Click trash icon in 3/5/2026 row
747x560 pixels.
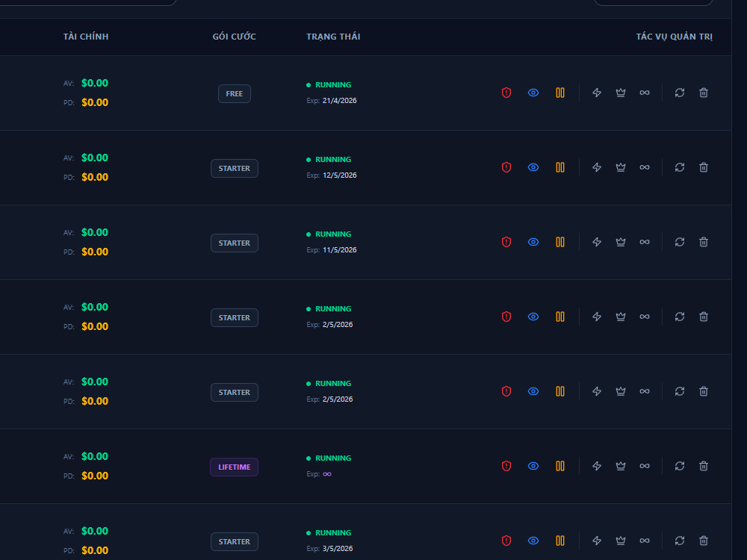point(704,541)
